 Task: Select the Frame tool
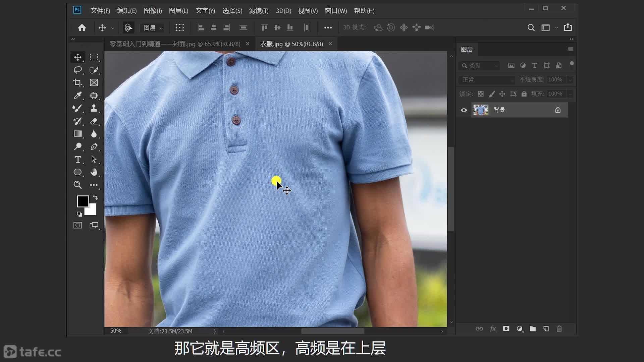coord(94,83)
